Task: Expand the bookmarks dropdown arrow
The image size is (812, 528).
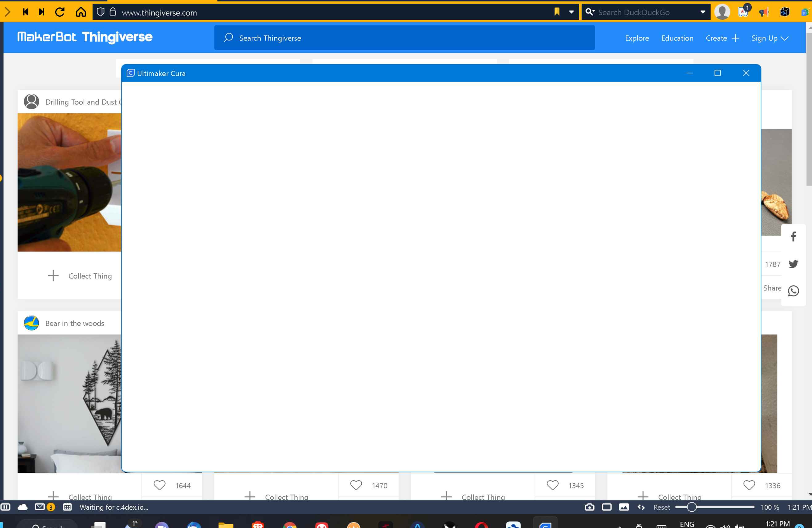Action: click(571, 12)
